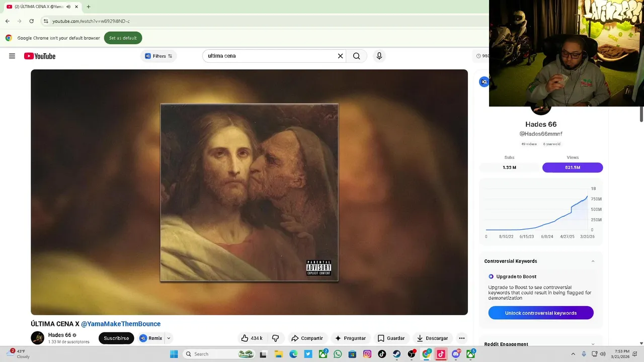This screenshot has height=362, width=644.
Task: Click the page vertical scrollbar thumb
Action: point(641,113)
